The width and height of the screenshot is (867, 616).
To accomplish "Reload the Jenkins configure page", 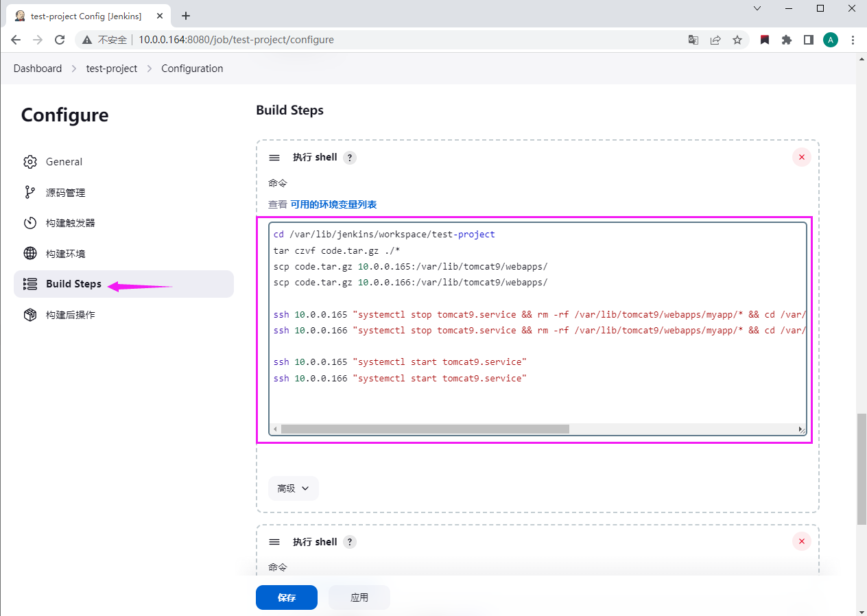I will (60, 40).
